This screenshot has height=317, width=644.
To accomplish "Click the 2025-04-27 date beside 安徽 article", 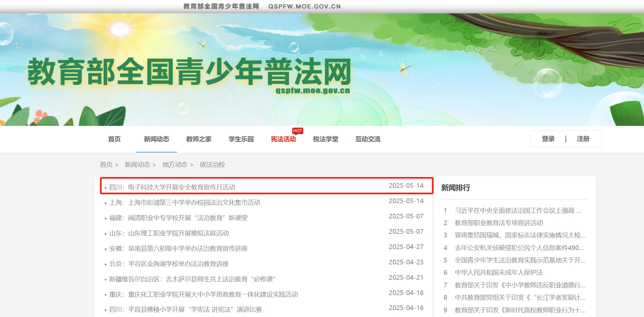I will [406, 247].
